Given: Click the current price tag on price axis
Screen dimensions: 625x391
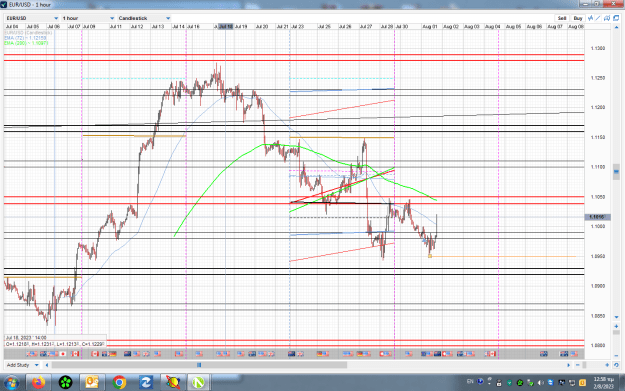Looking at the screenshot, I should (x=597, y=217).
